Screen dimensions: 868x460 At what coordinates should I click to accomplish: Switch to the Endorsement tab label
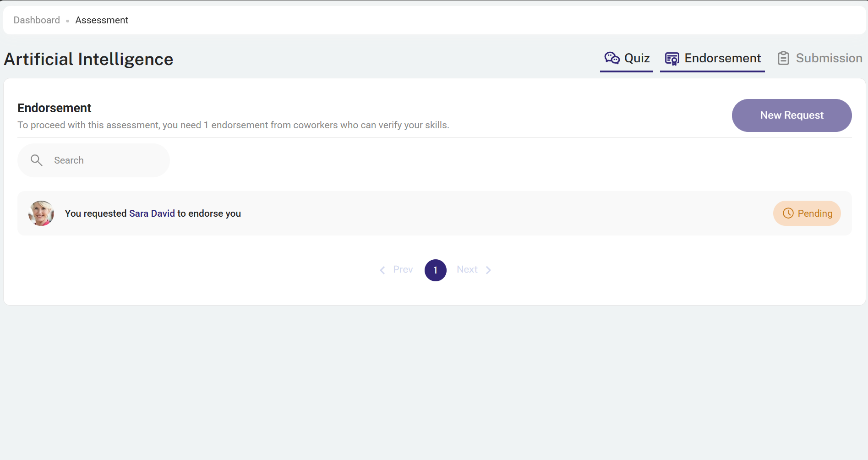pyautogui.click(x=722, y=58)
